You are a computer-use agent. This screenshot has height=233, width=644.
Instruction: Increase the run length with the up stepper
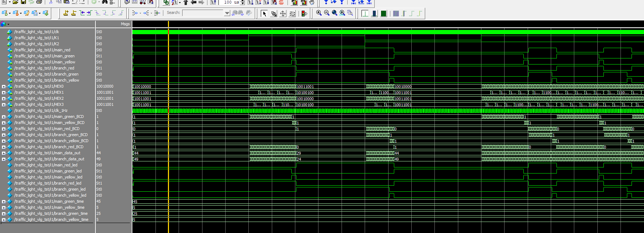pyautogui.click(x=243, y=1)
